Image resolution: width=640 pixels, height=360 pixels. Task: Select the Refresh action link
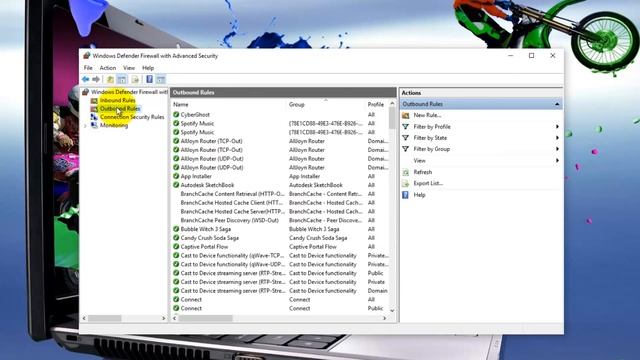point(423,172)
